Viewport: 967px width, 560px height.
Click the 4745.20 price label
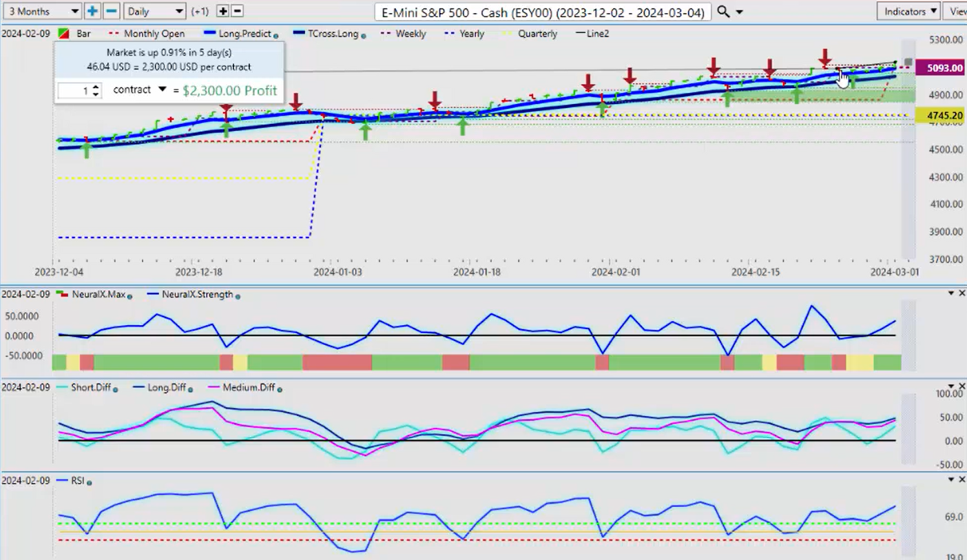[x=941, y=116]
